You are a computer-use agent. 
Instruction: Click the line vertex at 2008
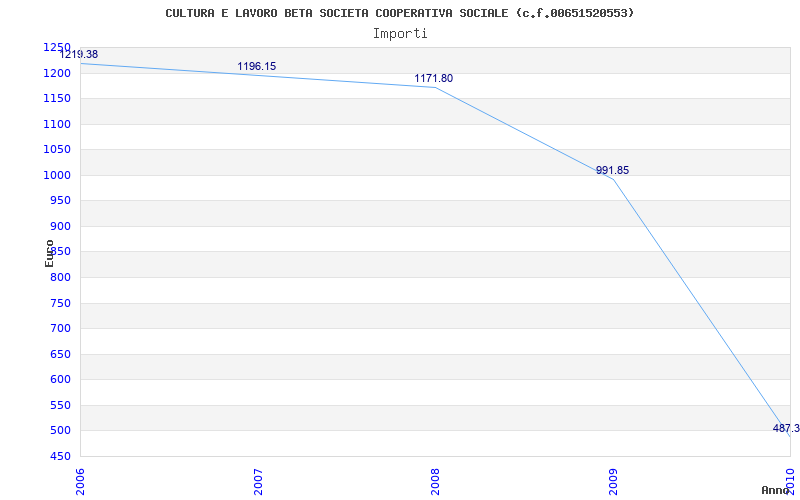[435, 87]
